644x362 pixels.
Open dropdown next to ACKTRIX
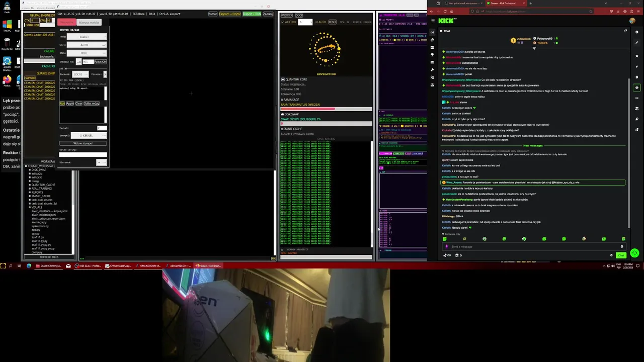305,22
